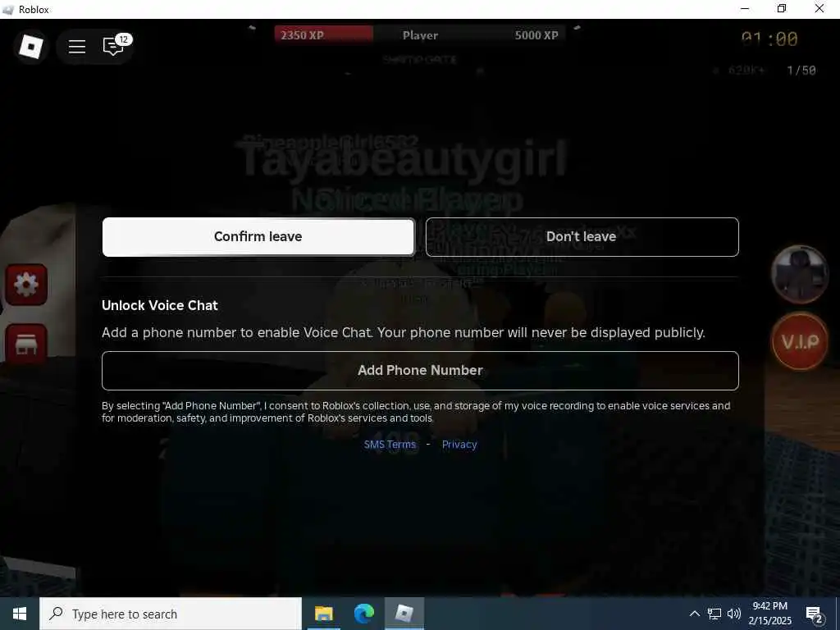Open the Windows Start menu
This screenshot has height=630, width=840.
click(20, 614)
